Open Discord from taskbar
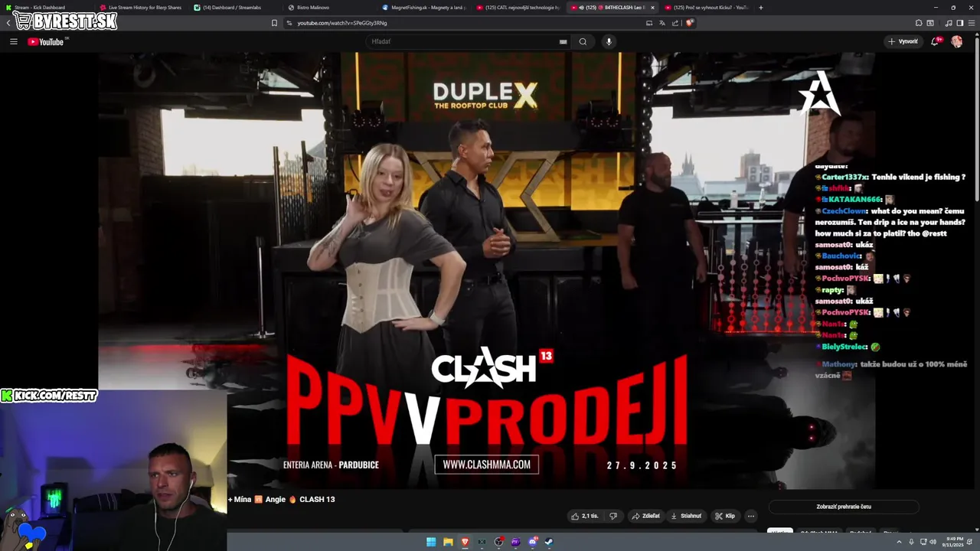Screen dimensions: 980x551 coord(532,542)
